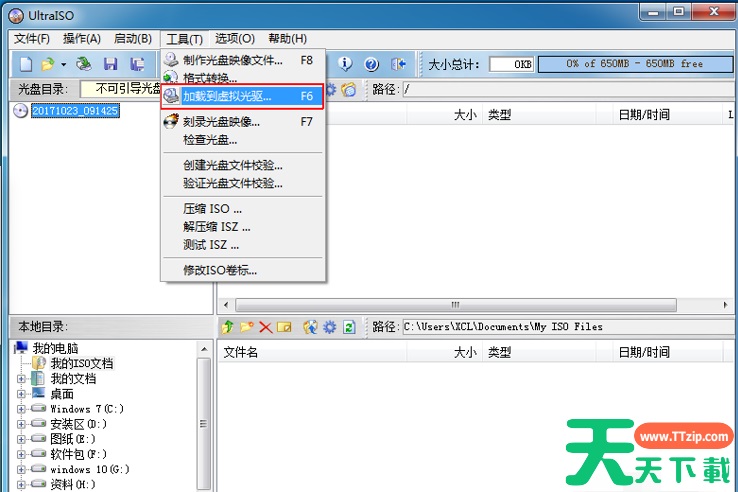
Task: Click the Help question mark icon
Action: click(x=371, y=64)
